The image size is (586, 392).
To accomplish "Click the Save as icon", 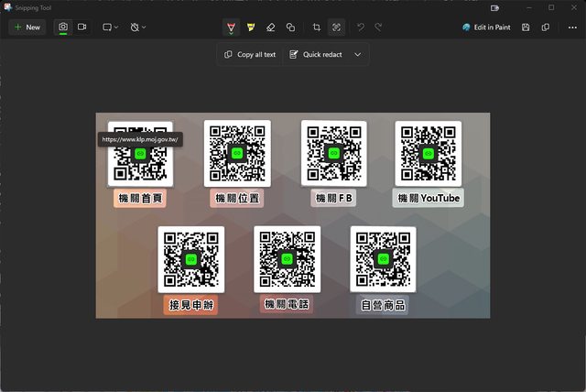I will pyautogui.click(x=526, y=27).
